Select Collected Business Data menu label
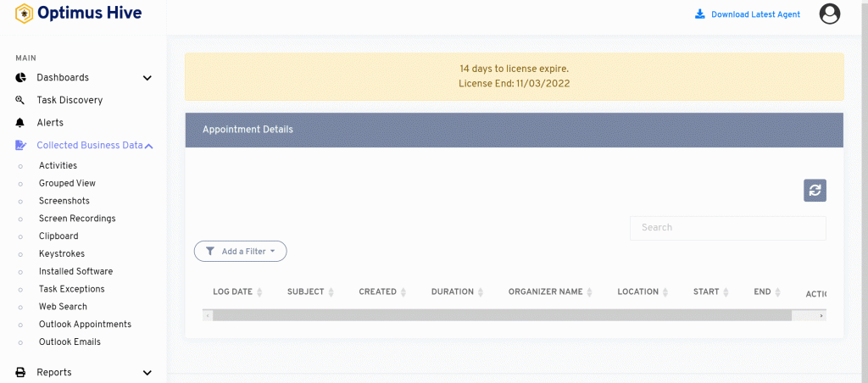868x383 pixels. pos(90,145)
